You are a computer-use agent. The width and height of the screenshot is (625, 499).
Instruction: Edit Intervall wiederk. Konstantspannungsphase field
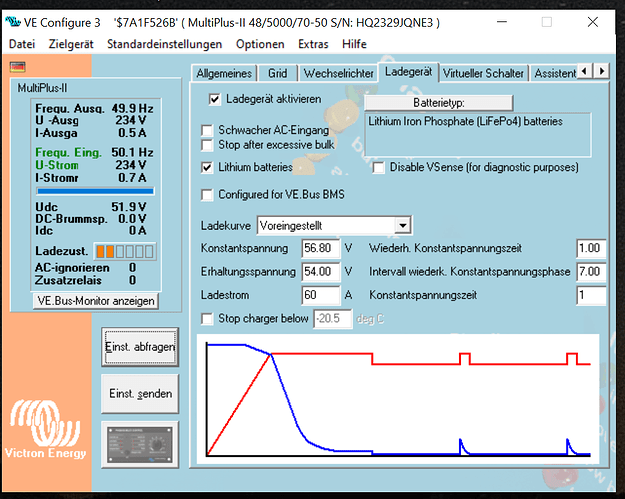(591, 272)
